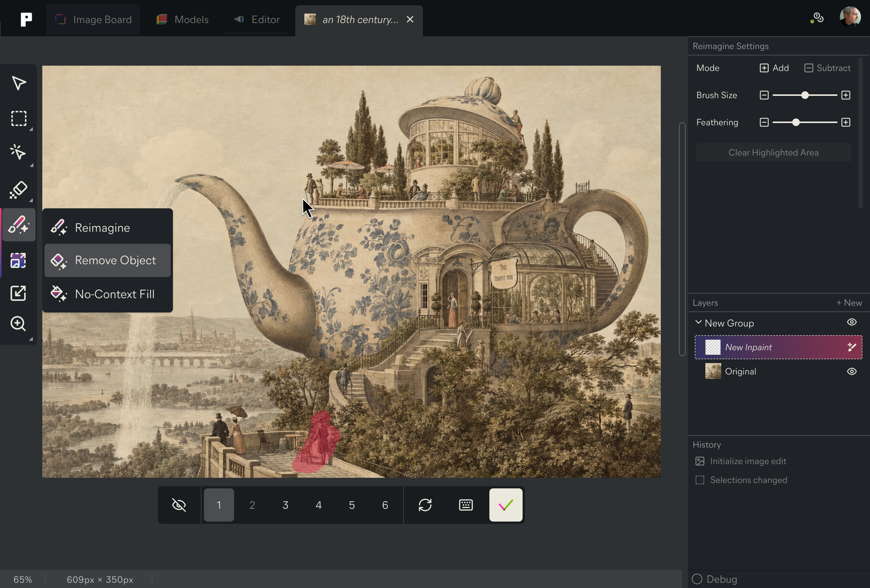Choose No-Context Fill from the flyout
This screenshot has width=870, height=588.
pyautogui.click(x=108, y=294)
